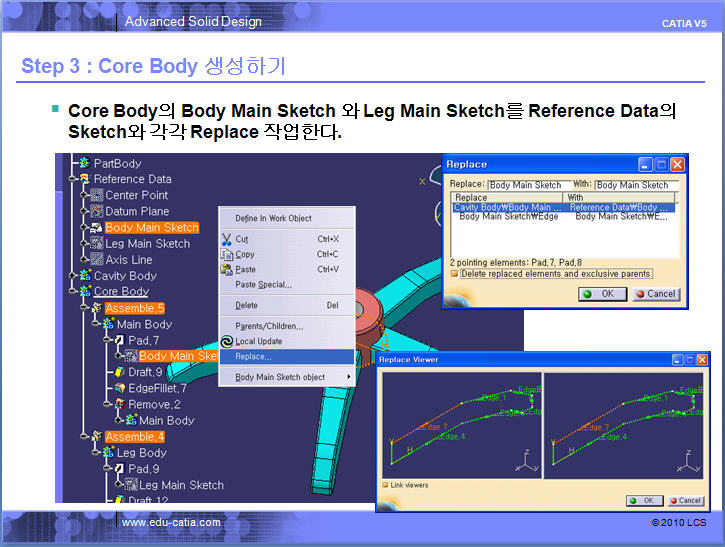This screenshot has height=547, width=725.
Task: Click the Paste clipboard icon in context menu
Action: coord(227,269)
